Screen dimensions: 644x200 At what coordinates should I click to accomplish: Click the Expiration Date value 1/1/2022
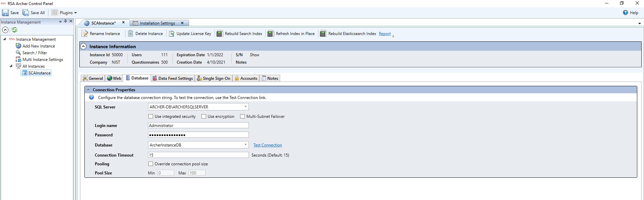point(215,55)
